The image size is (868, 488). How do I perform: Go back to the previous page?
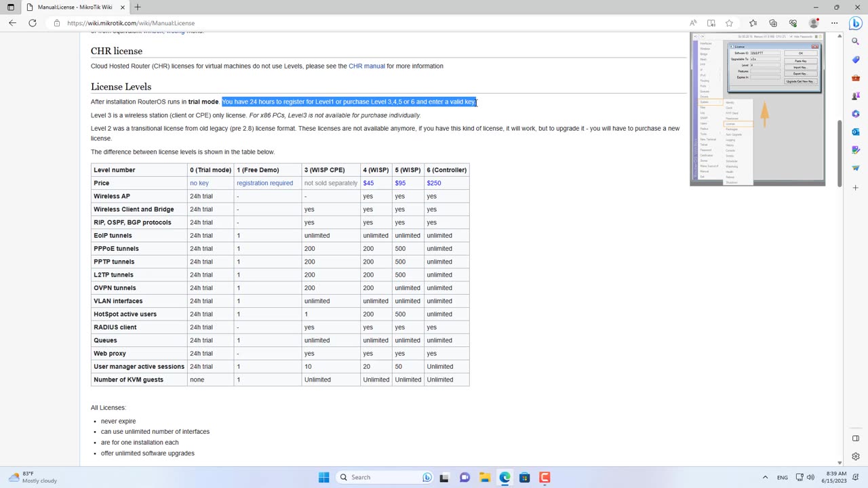pyautogui.click(x=12, y=23)
